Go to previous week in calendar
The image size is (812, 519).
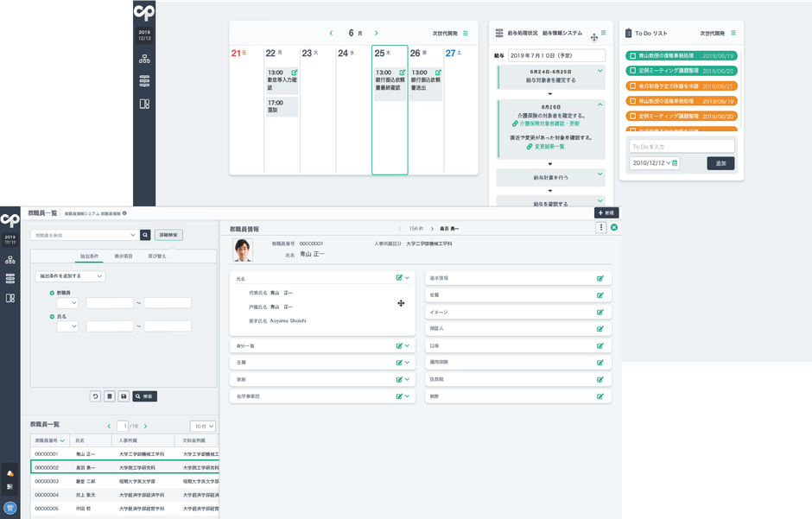[332, 33]
